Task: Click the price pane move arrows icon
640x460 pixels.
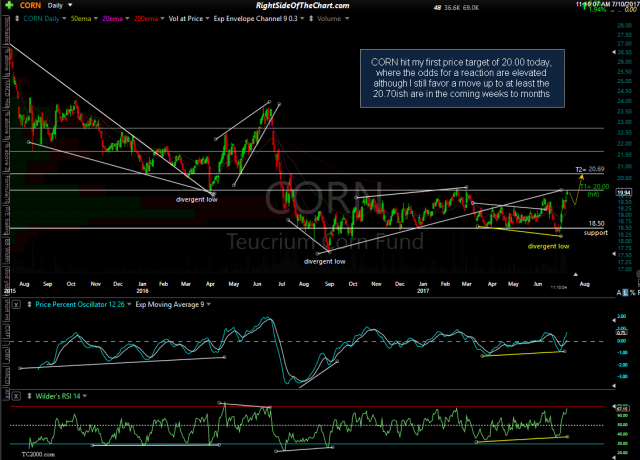Action: 17,19
